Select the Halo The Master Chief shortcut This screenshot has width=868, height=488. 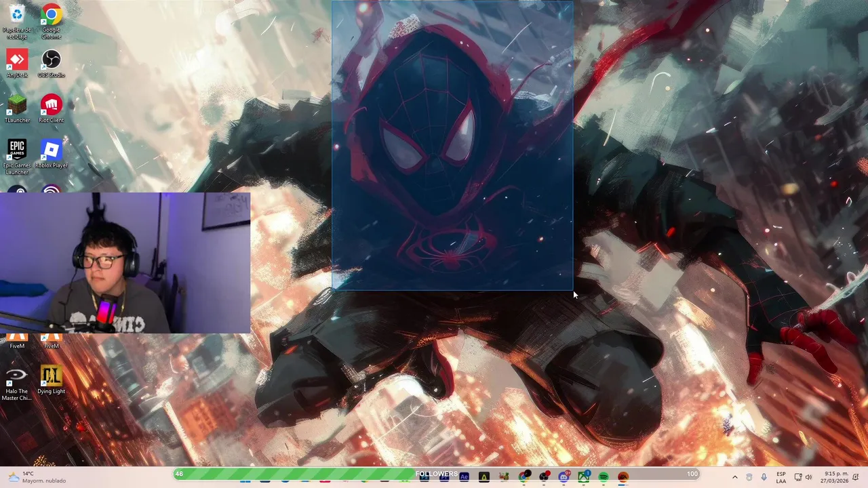pyautogui.click(x=16, y=384)
